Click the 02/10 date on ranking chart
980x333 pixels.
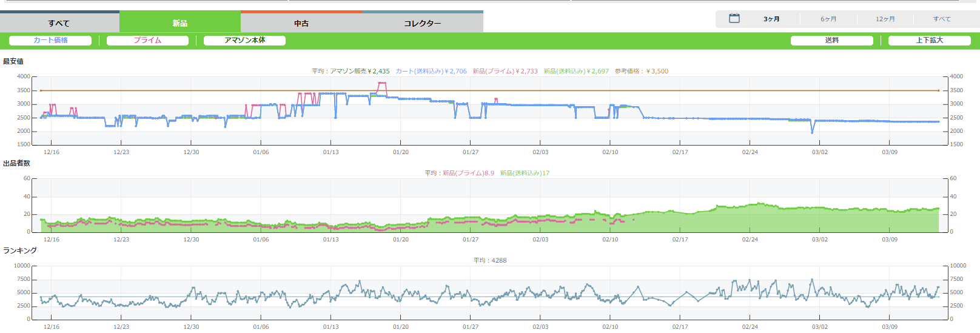(610, 327)
